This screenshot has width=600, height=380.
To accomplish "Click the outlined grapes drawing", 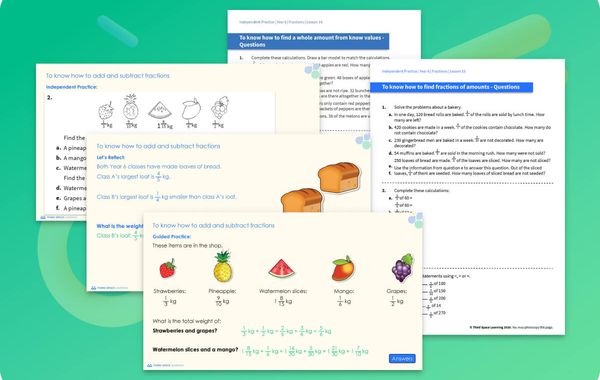I will coord(220,107).
